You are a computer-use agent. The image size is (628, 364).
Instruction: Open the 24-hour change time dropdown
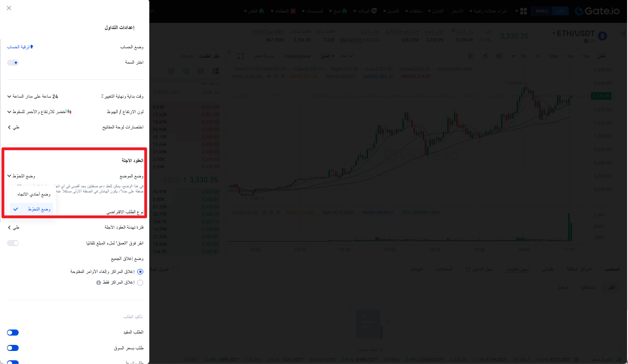tap(33, 96)
